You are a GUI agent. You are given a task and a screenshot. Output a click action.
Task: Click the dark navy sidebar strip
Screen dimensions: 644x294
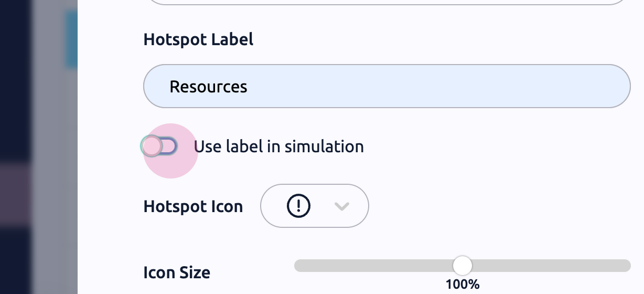click(15, 79)
